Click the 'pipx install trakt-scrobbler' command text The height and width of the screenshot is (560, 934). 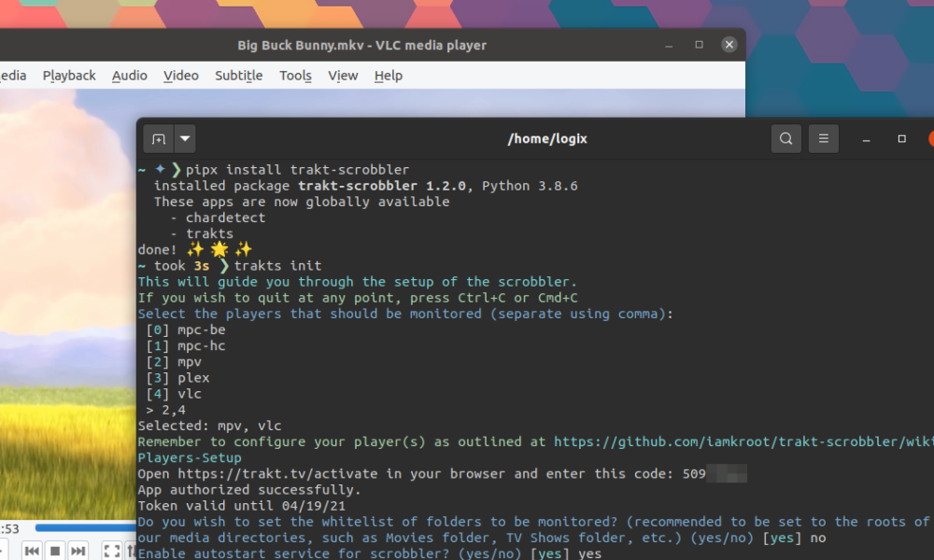pyautogui.click(x=297, y=170)
